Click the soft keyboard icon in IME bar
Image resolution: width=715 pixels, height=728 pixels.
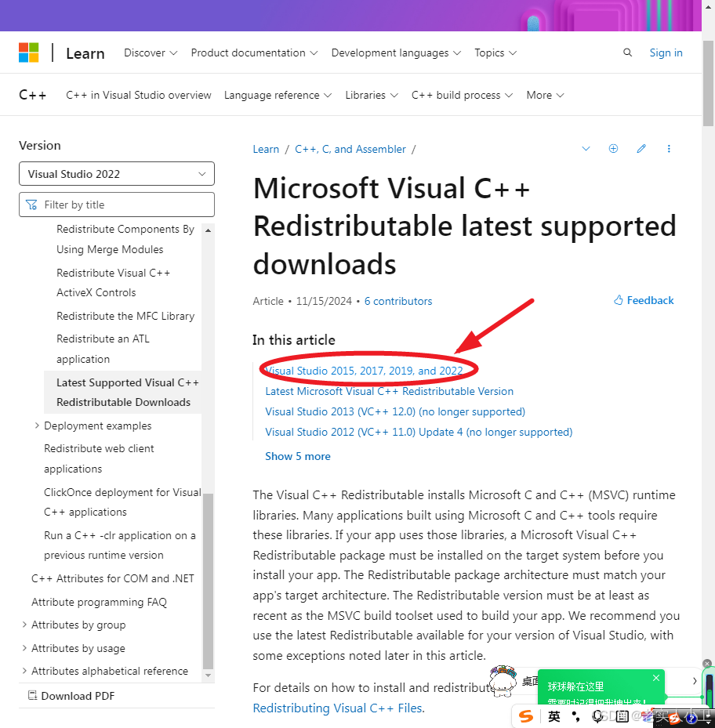pos(622,716)
